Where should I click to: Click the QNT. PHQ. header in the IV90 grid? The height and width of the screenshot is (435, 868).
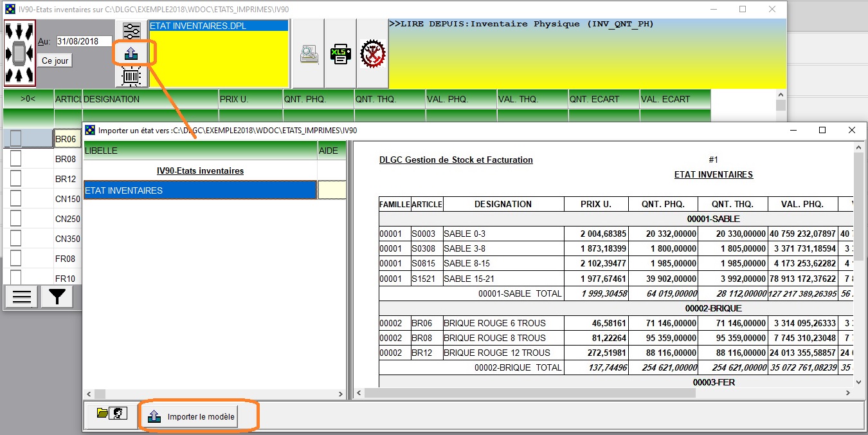click(318, 99)
